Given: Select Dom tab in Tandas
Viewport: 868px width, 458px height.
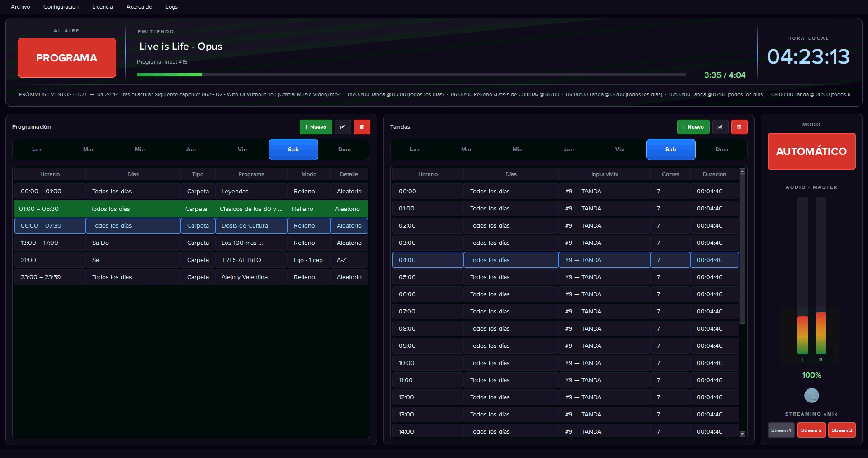Looking at the screenshot, I should coord(722,150).
